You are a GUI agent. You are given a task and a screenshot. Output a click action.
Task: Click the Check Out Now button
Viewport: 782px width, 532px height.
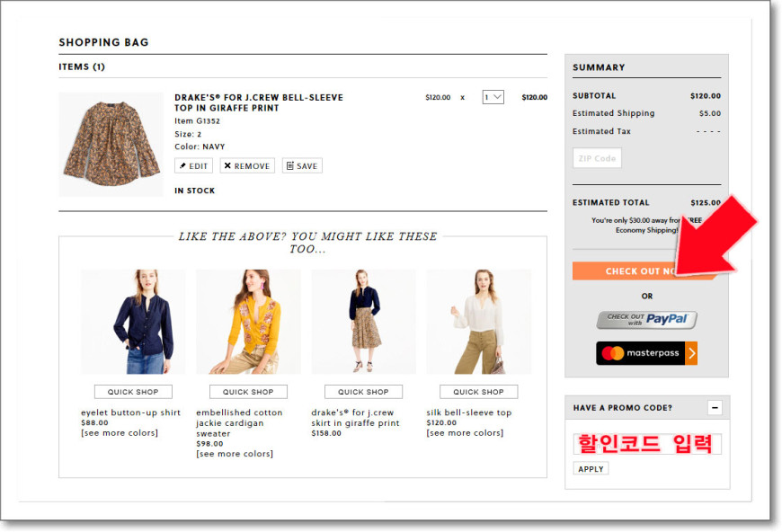coord(644,271)
